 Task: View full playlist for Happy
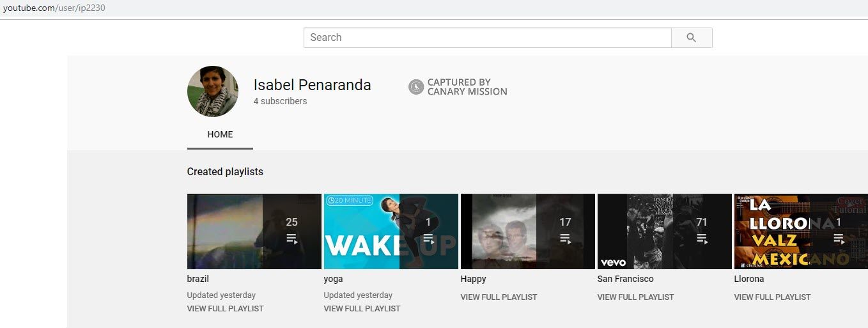click(499, 297)
